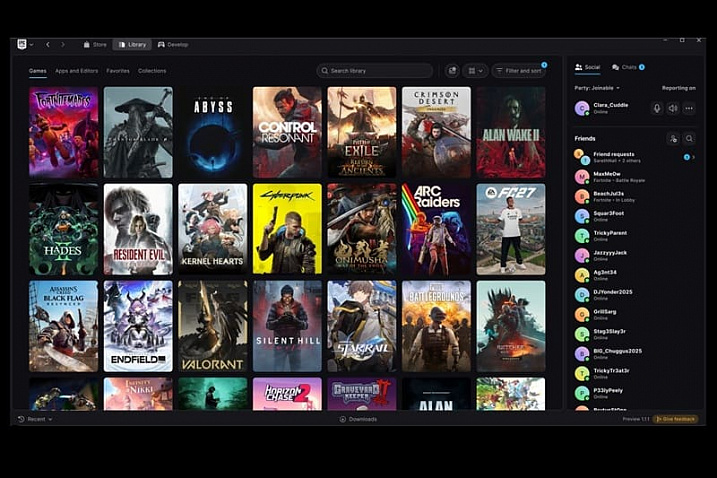Click BIG_Chuggus2025's avatar
The height and width of the screenshot is (478, 717).
tap(582, 354)
